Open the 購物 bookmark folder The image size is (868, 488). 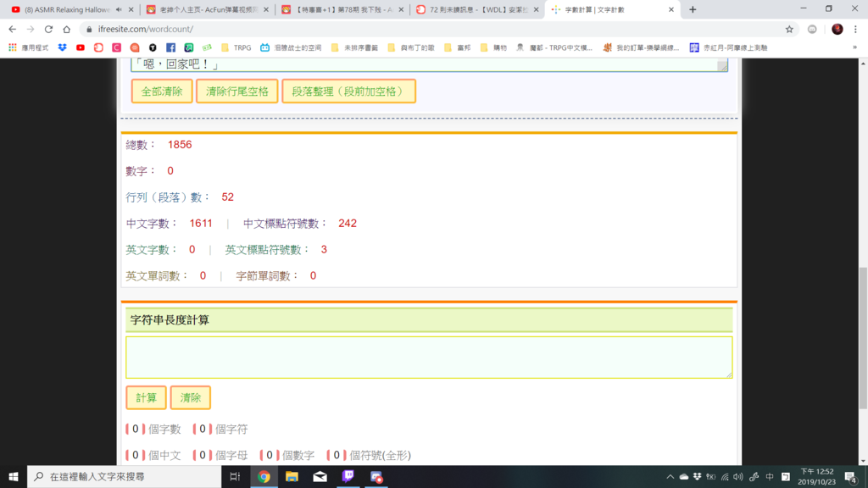pyautogui.click(x=494, y=47)
